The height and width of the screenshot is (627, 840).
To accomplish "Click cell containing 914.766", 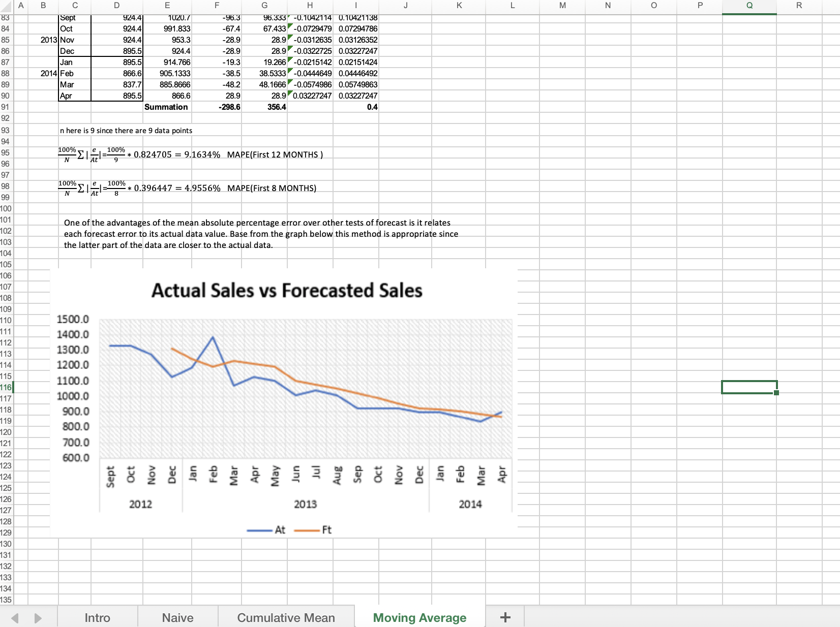I will tap(167, 62).
